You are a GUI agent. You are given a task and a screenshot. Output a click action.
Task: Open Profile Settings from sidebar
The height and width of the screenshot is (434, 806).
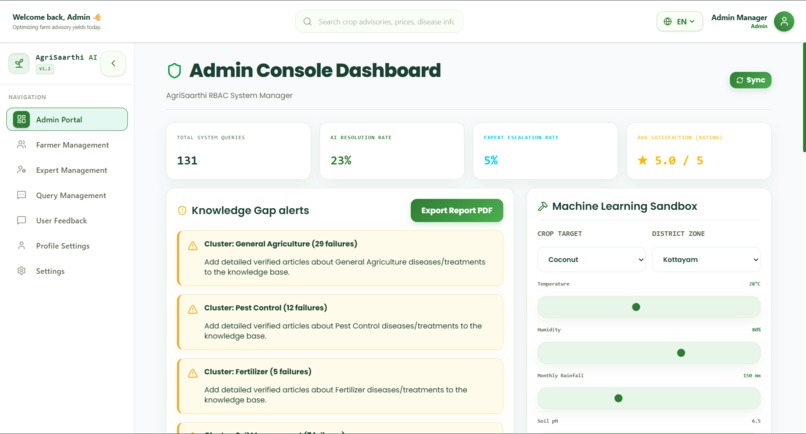pos(67,246)
